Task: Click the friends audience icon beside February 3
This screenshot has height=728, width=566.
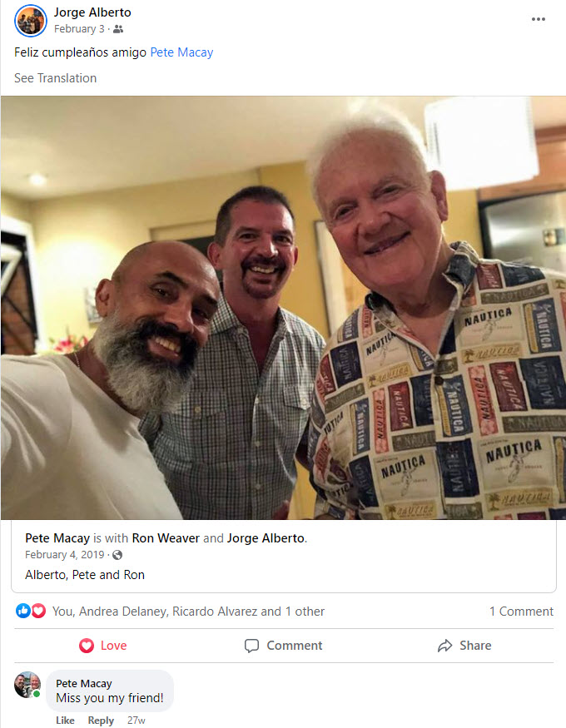Action: (118, 29)
